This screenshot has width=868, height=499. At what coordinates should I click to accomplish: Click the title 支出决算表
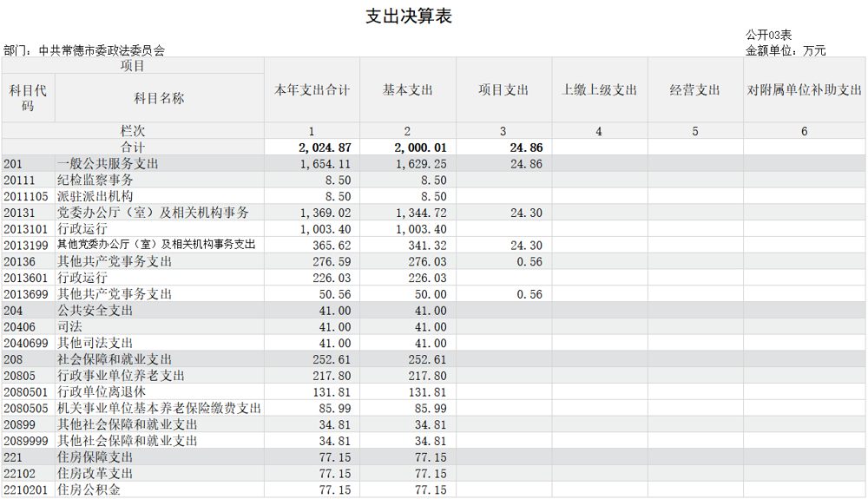409,16
